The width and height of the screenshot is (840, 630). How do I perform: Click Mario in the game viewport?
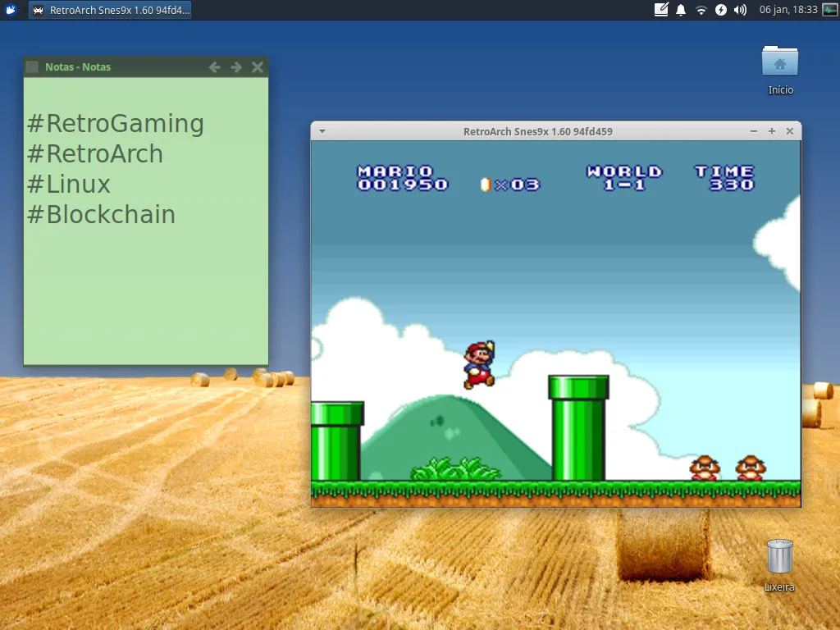click(x=479, y=365)
